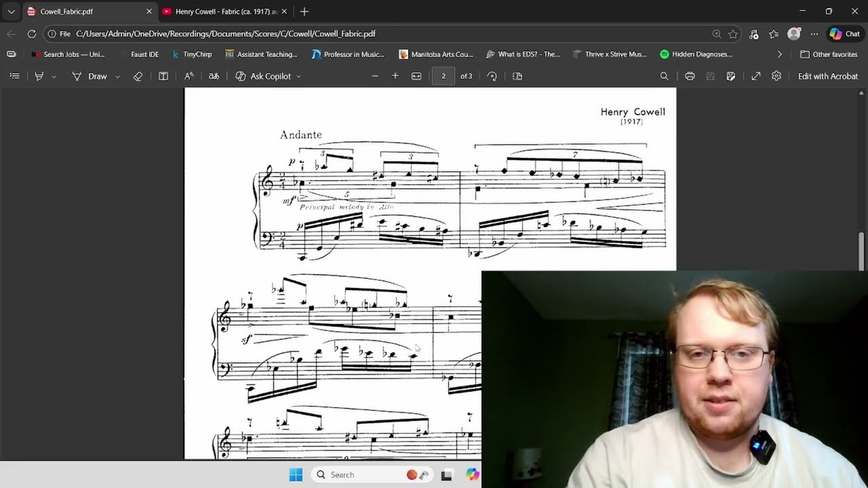Close the Henry Cowell - Fabric tab
868x488 pixels.
284,12
